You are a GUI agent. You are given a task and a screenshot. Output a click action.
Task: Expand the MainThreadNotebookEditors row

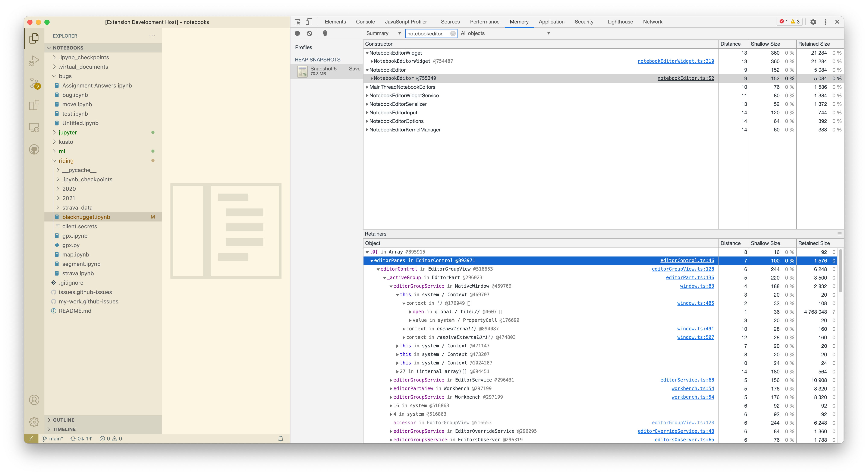pos(367,87)
